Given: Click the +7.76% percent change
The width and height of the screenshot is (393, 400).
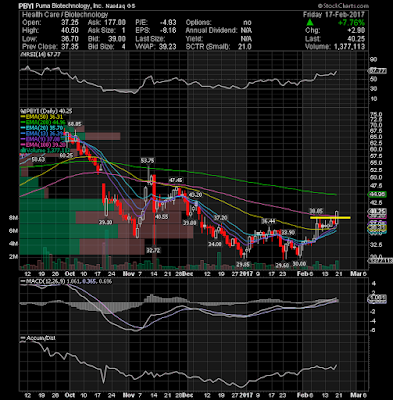Looking at the screenshot, I should point(351,23).
